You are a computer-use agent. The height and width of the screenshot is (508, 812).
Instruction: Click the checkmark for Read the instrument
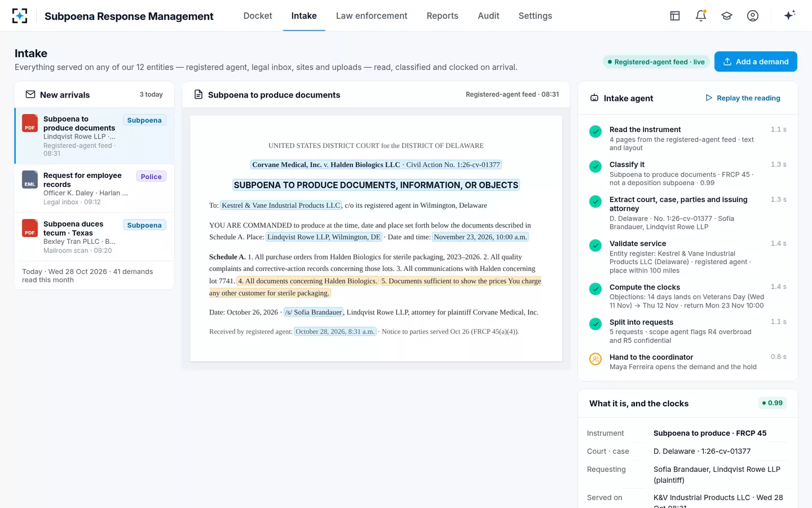[595, 132]
